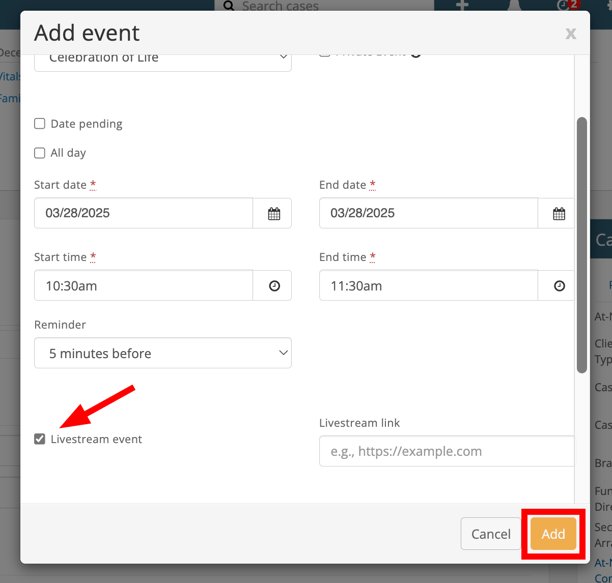The image size is (612, 583).
Task: Click into the End date field
Action: click(x=429, y=213)
